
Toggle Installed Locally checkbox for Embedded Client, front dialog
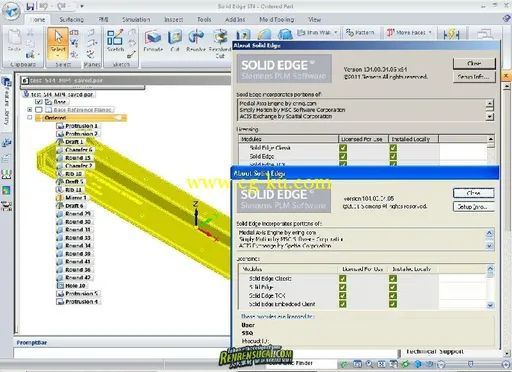[x=393, y=304]
